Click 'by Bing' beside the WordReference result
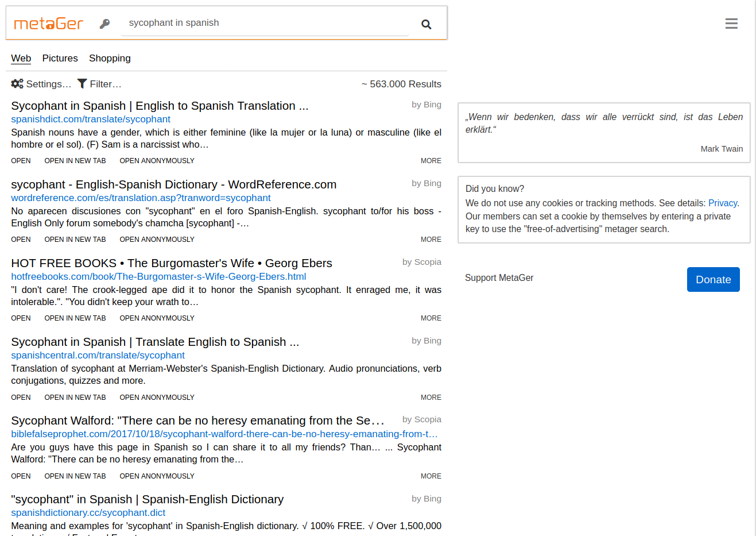This screenshot has width=756, height=536. coord(427,183)
